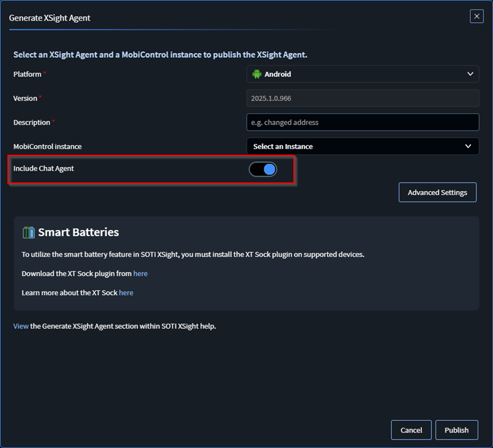Publish the XSight Agent

tap(457, 430)
